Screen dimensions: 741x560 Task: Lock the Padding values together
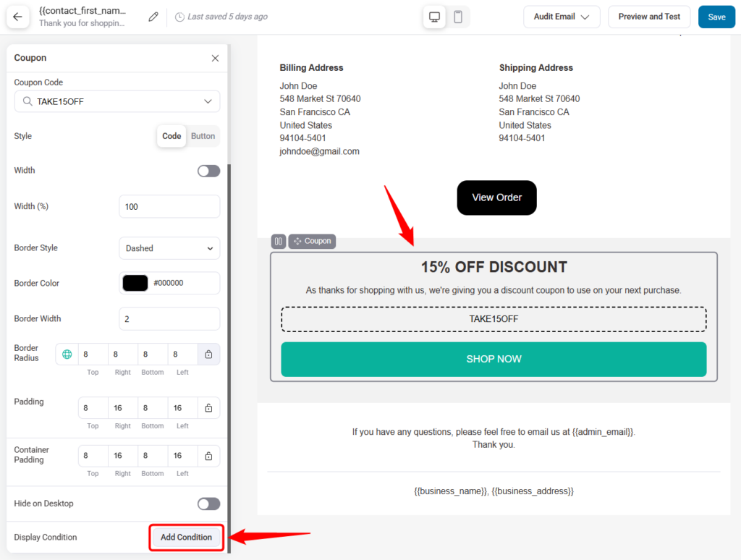tap(208, 407)
